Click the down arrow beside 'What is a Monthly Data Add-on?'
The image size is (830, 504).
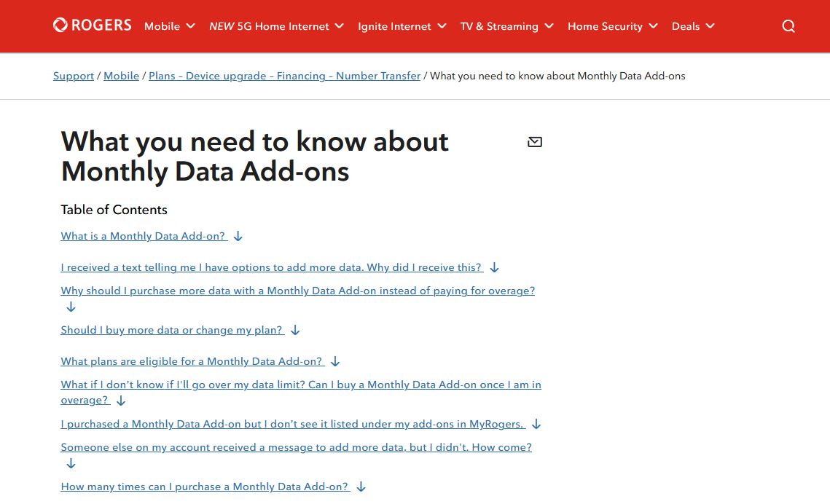pyautogui.click(x=238, y=236)
